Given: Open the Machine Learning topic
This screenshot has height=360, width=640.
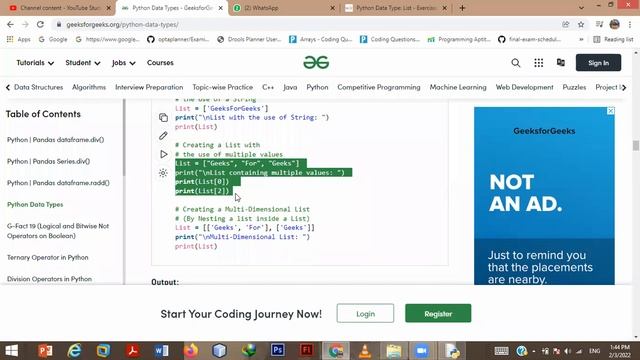Looking at the screenshot, I should coord(458,87).
